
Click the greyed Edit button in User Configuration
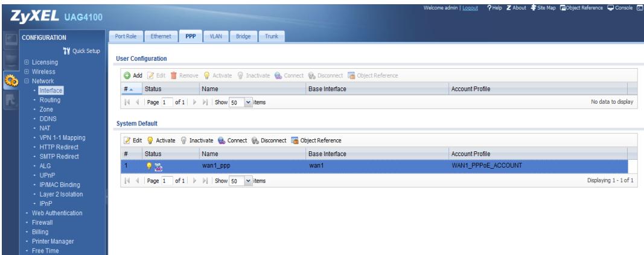click(156, 75)
